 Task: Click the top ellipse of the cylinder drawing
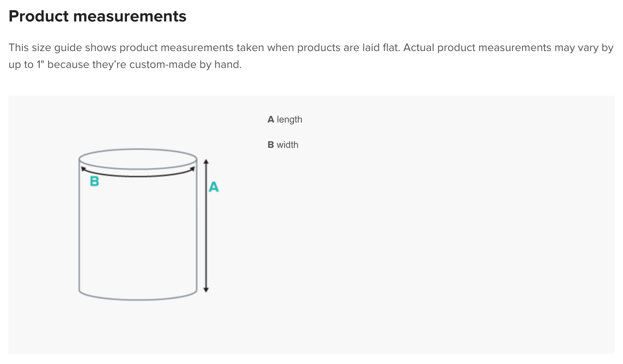[138, 150]
